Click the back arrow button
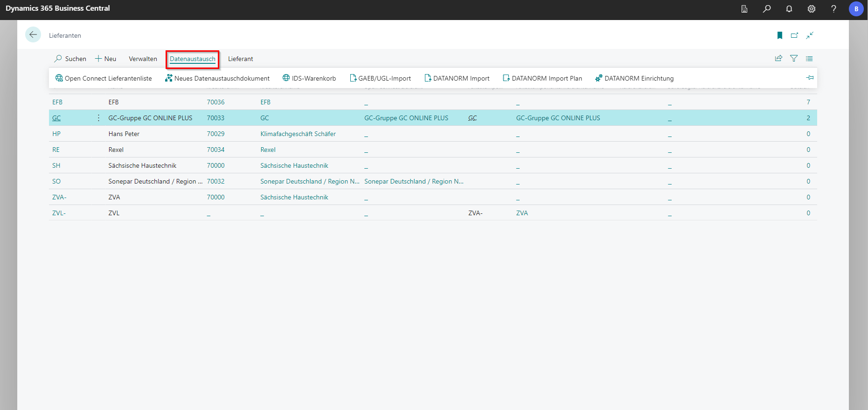This screenshot has width=868, height=410. point(33,35)
